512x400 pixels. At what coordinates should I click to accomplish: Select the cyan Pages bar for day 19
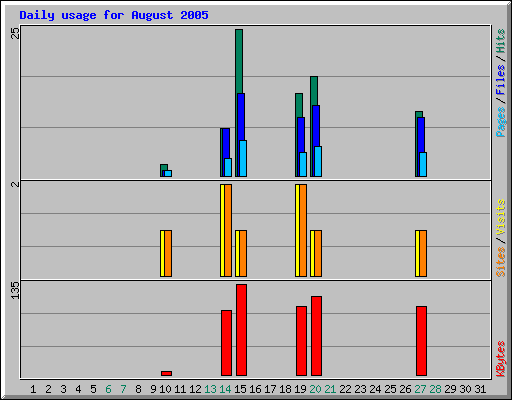point(303,164)
